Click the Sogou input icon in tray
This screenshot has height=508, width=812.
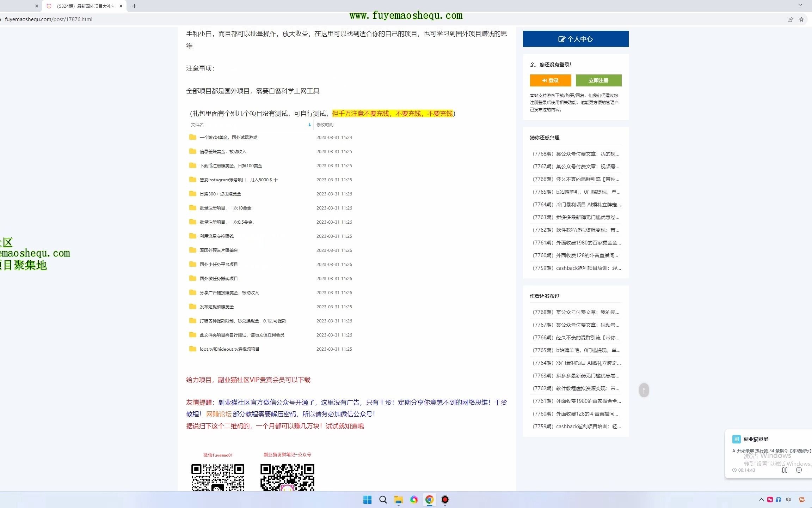801,500
